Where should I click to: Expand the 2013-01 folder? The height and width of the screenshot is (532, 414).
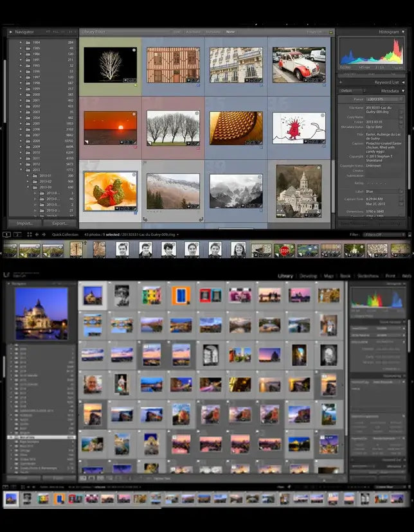click(28, 176)
